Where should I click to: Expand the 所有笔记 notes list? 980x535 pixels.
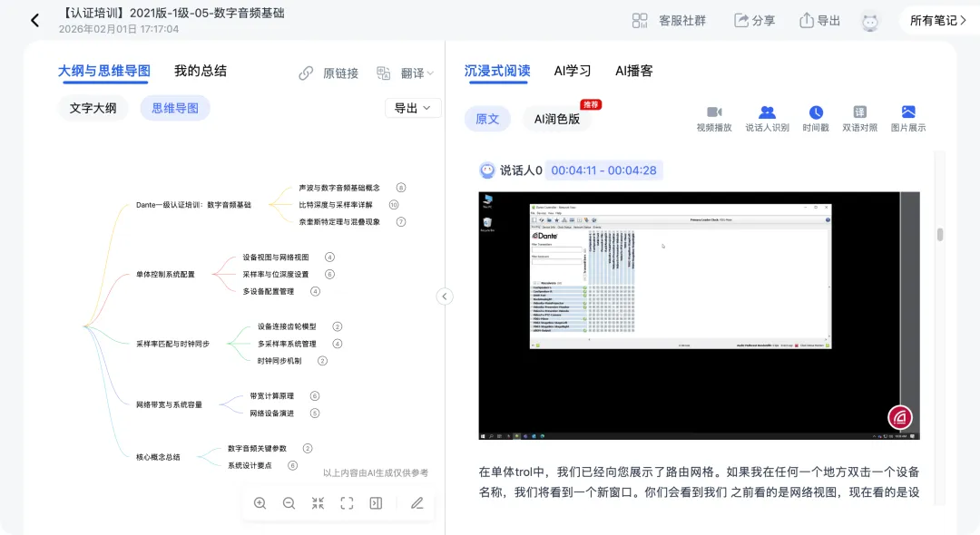tap(938, 20)
